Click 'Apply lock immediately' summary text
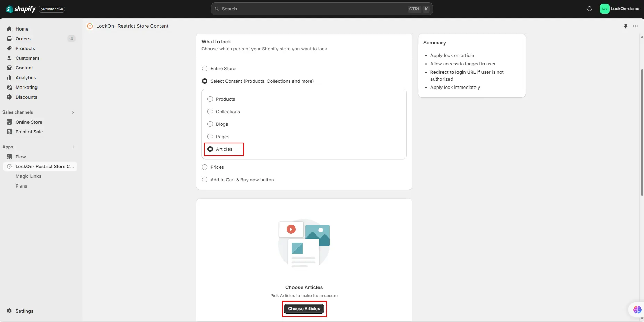The height and width of the screenshot is (322, 644). (x=455, y=87)
